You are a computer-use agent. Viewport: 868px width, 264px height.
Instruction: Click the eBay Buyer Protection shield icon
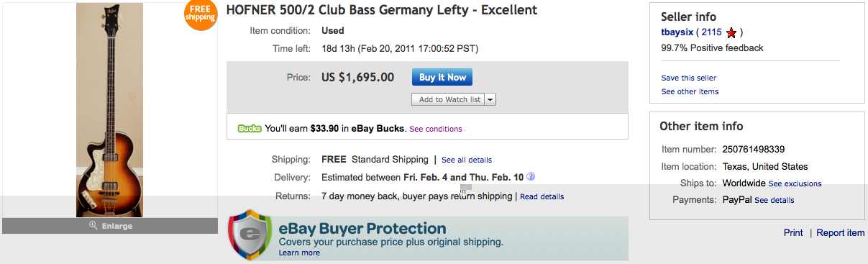[x=249, y=235]
